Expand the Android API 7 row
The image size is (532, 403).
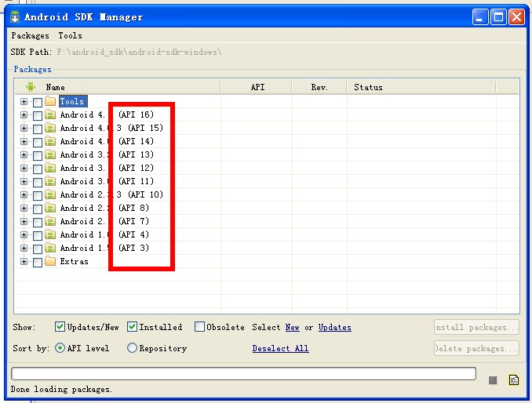[x=24, y=221]
